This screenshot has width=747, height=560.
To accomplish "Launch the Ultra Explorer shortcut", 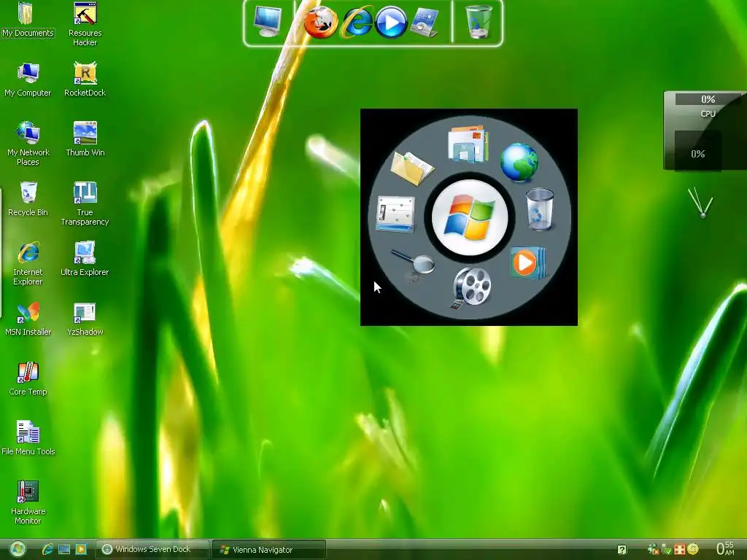I will pos(85,259).
